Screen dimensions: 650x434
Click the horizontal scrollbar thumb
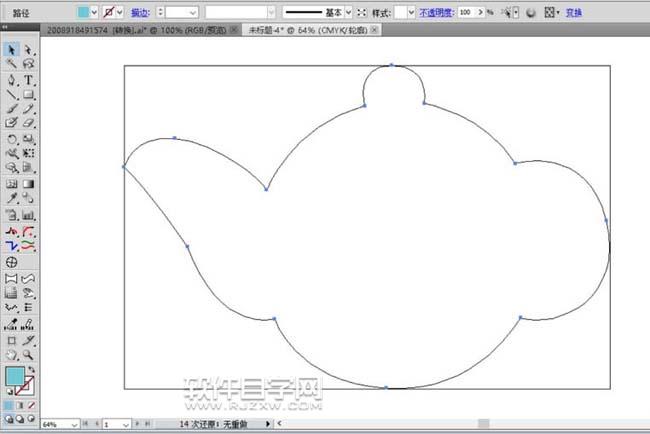coord(483,424)
